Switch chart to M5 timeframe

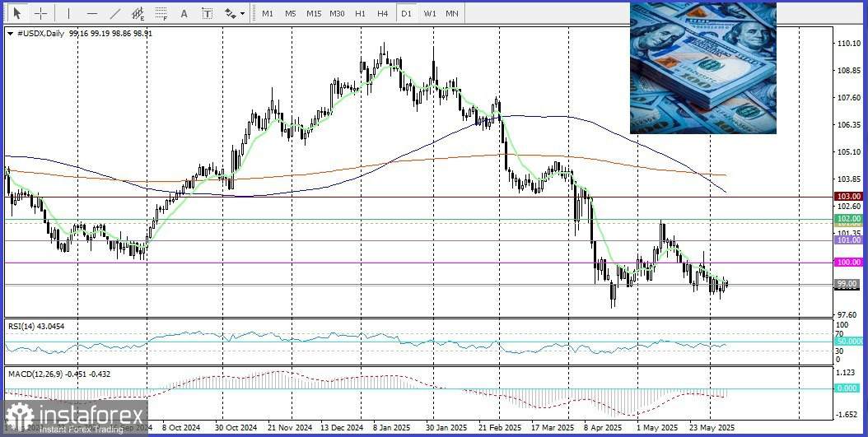point(291,13)
